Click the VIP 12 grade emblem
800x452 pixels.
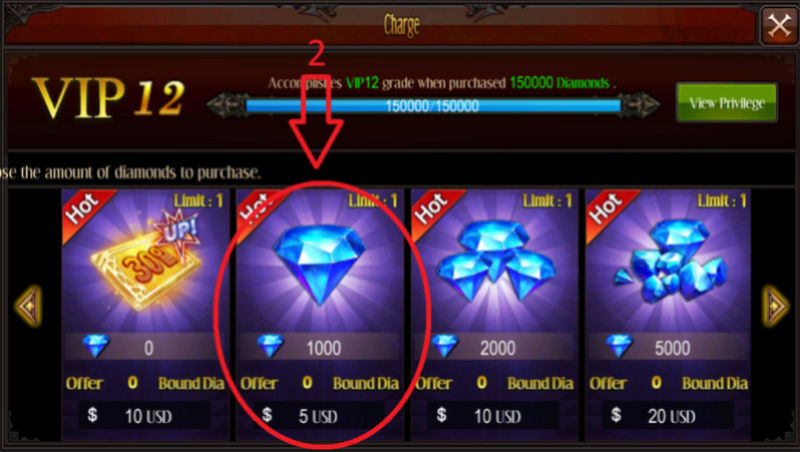coord(108,98)
